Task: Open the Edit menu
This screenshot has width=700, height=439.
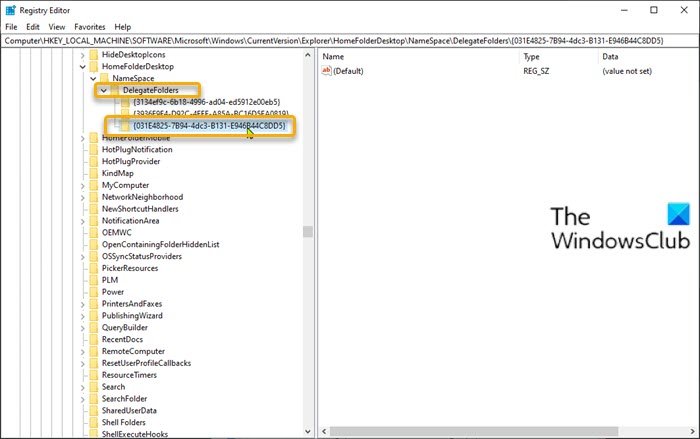Action: tap(33, 27)
